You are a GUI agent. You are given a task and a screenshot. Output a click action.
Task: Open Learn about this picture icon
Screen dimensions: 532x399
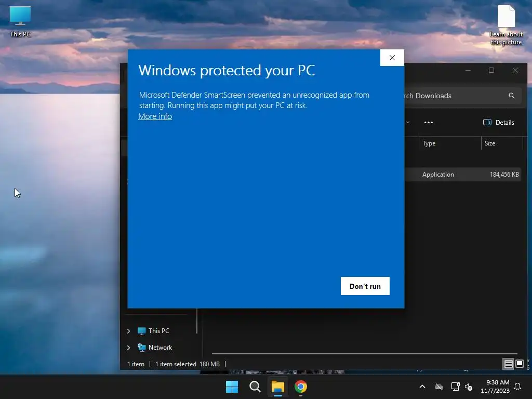pos(506,25)
